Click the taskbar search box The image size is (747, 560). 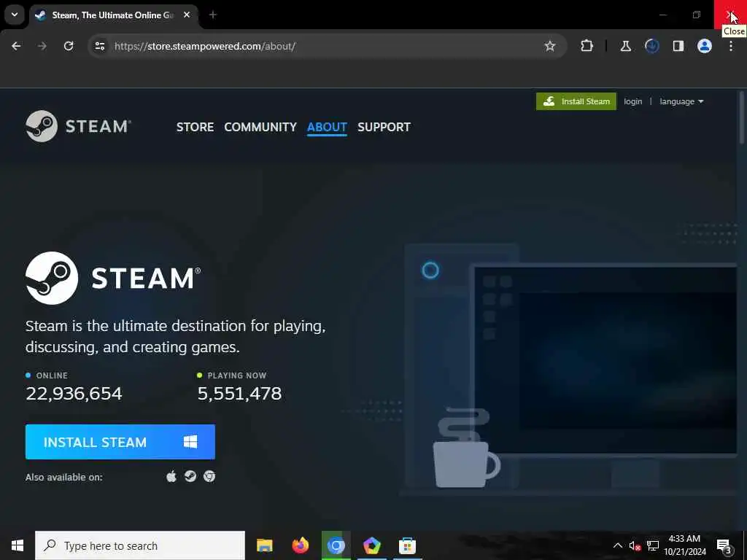pos(140,545)
